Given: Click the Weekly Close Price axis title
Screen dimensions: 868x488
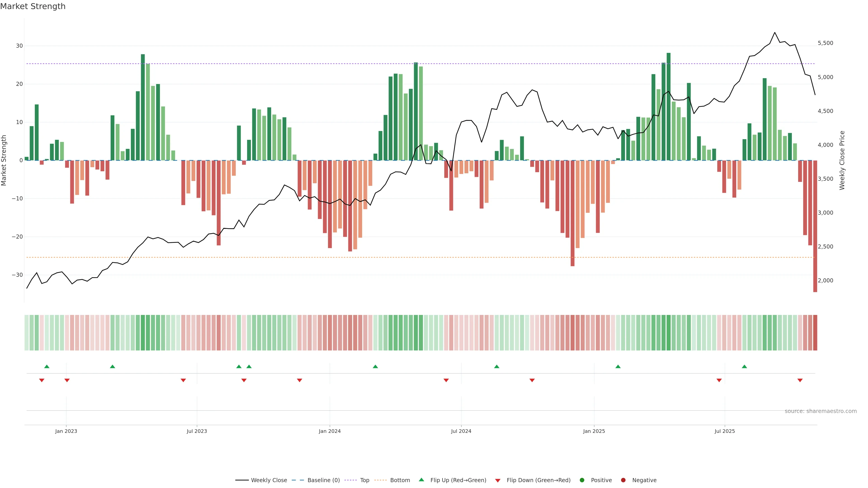Looking at the screenshot, I should point(842,160).
